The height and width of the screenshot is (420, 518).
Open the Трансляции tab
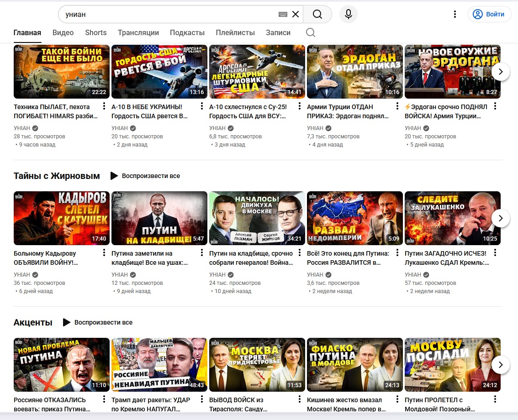tap(138, 33)
